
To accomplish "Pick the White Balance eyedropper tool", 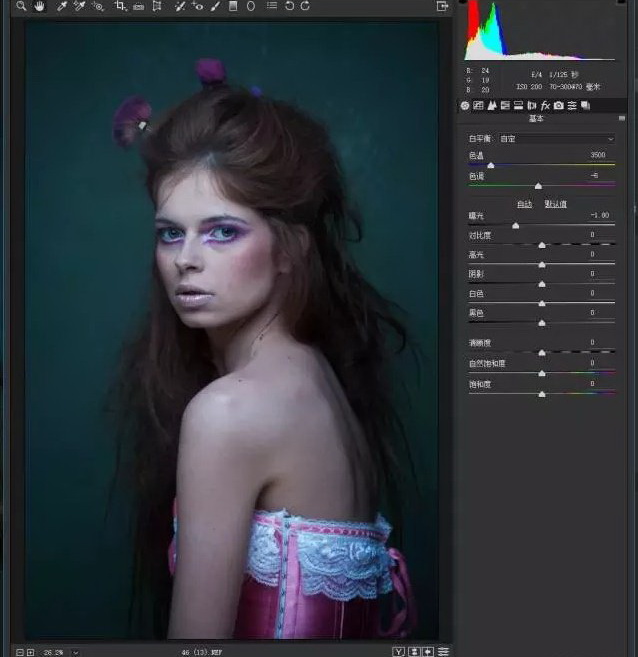I will (x=62, y=6).
